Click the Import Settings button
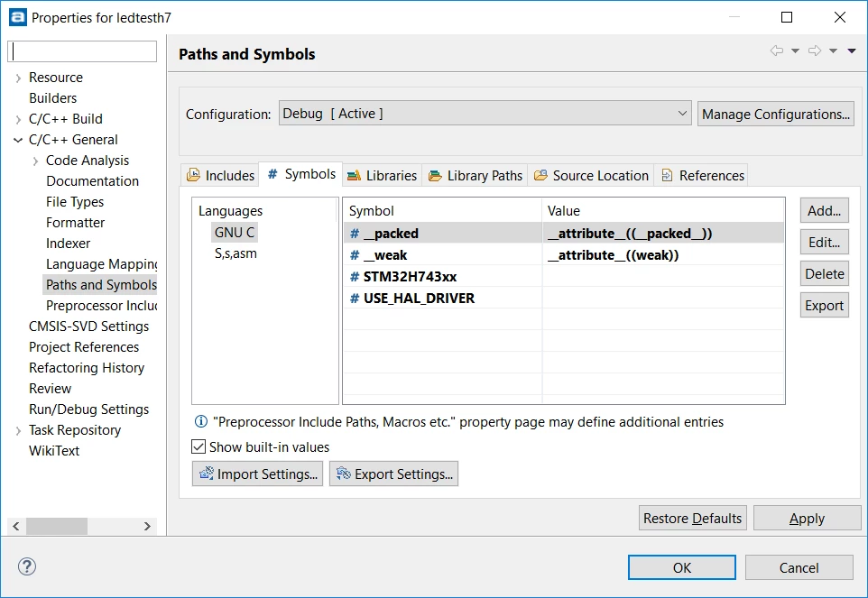The image size is (868, 598). pos(257,474)
